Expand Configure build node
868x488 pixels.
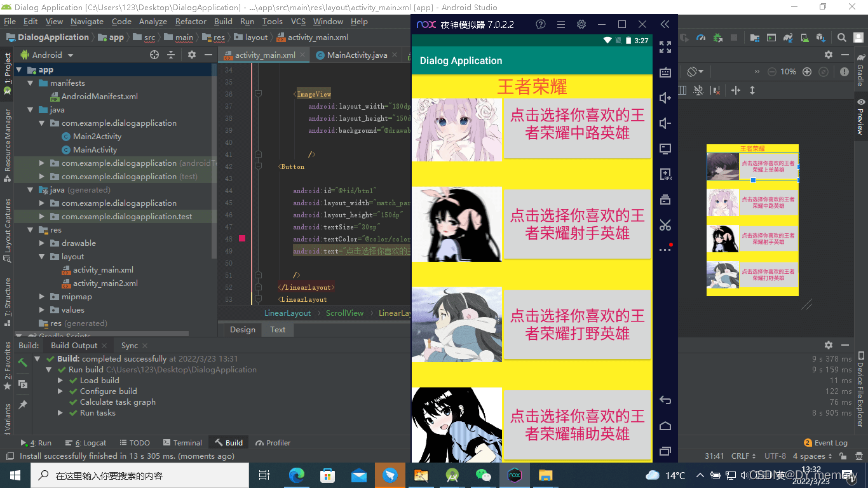coord(60,391)
